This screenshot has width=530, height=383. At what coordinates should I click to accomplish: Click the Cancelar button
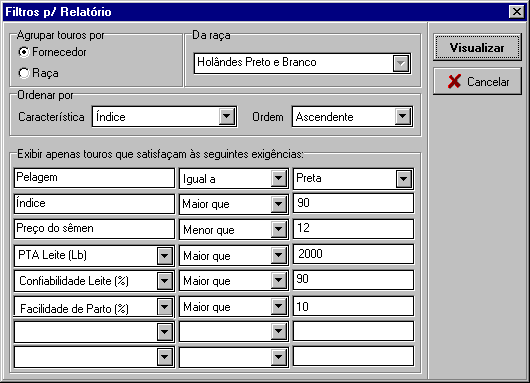pos(477,81)
